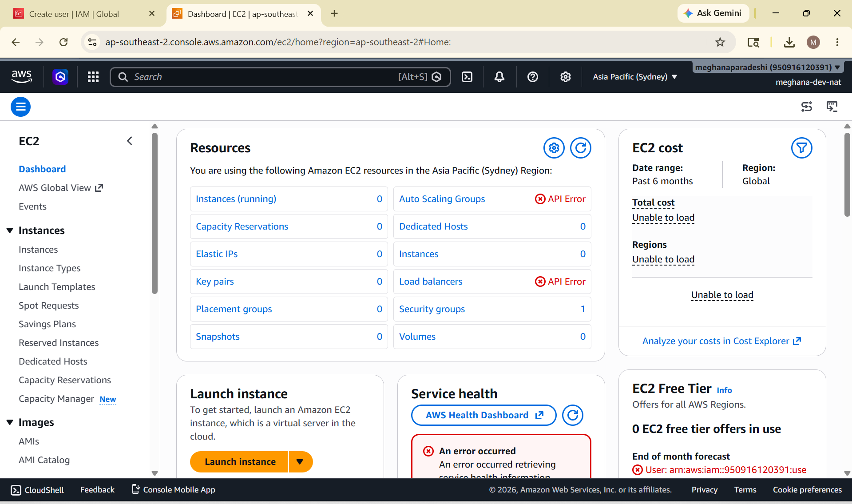Open Reserved Instances in the sidebar
Image resolution: width=852 pixels, height=504 pixels.
pyautogui.click(x=59, y=343)
